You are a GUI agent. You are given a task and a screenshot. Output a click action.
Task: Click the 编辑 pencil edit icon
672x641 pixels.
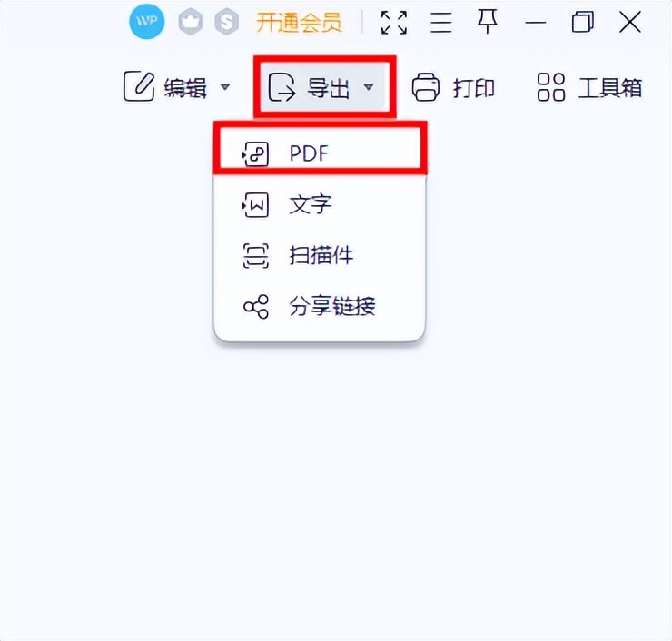[138, 86]
